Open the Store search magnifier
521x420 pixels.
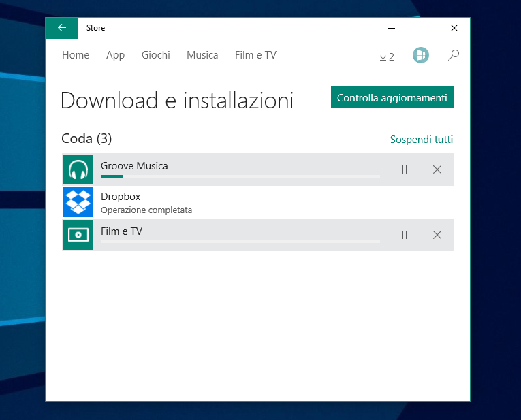pos(453,55)
